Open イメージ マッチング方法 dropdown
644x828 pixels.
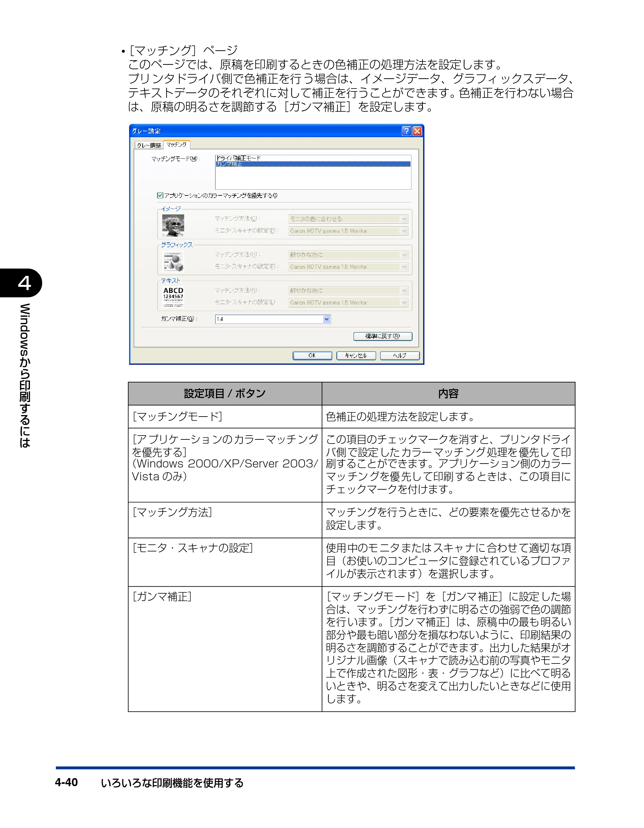click(x=348, y=219)
